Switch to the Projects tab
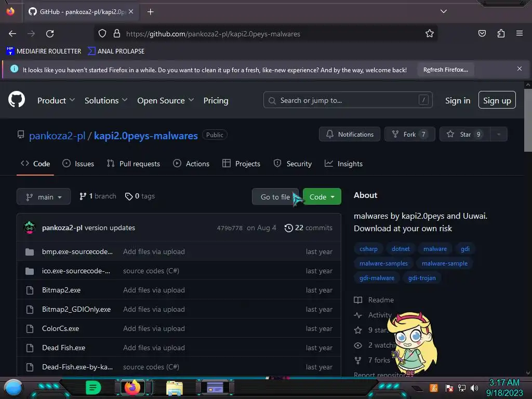The height and width of the screenshot is (399, 532). coord(241,164)
